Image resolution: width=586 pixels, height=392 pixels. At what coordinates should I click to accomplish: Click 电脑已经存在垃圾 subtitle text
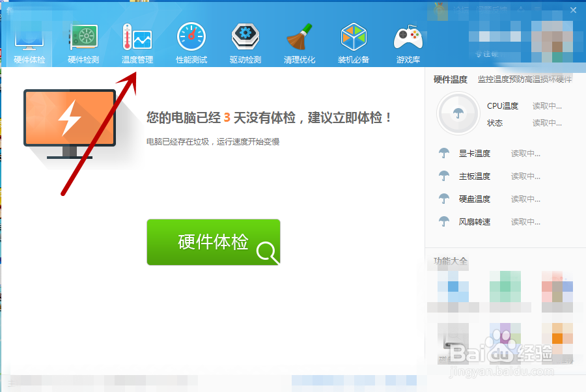pos(213,142)
